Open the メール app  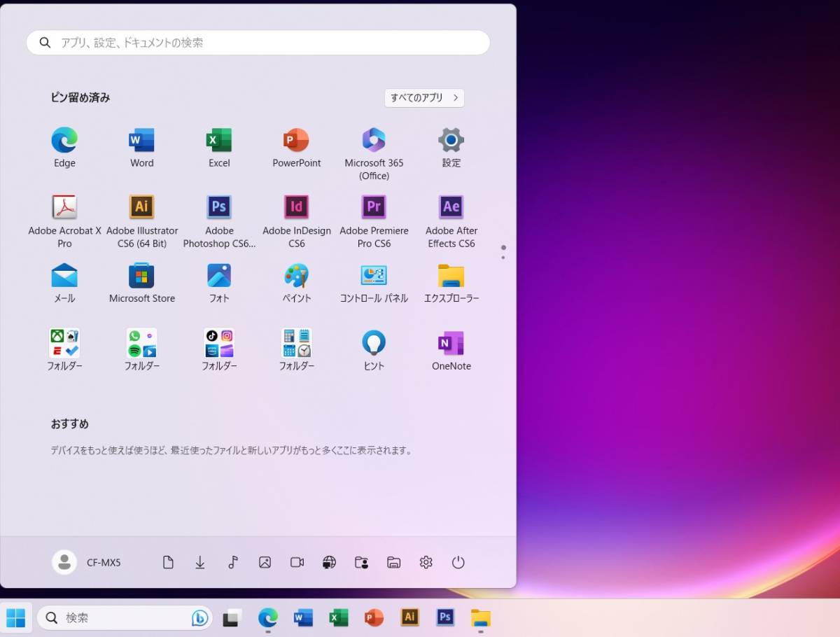coord(64,276)
